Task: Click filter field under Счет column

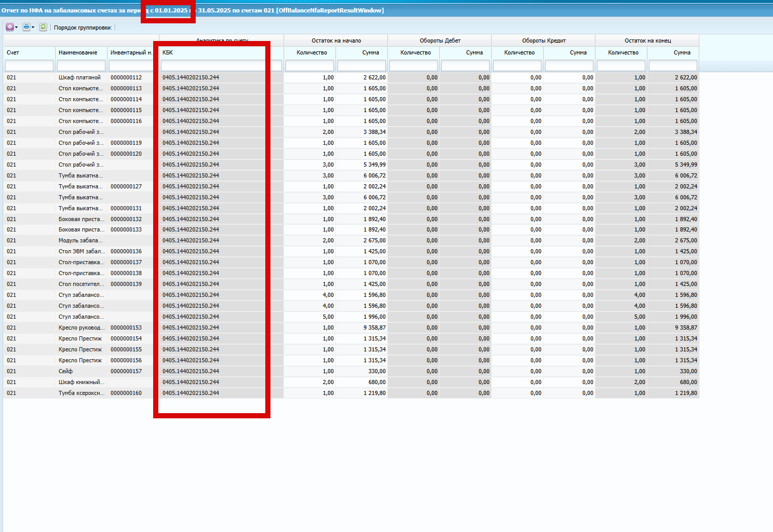Action: tap(29, 65)
